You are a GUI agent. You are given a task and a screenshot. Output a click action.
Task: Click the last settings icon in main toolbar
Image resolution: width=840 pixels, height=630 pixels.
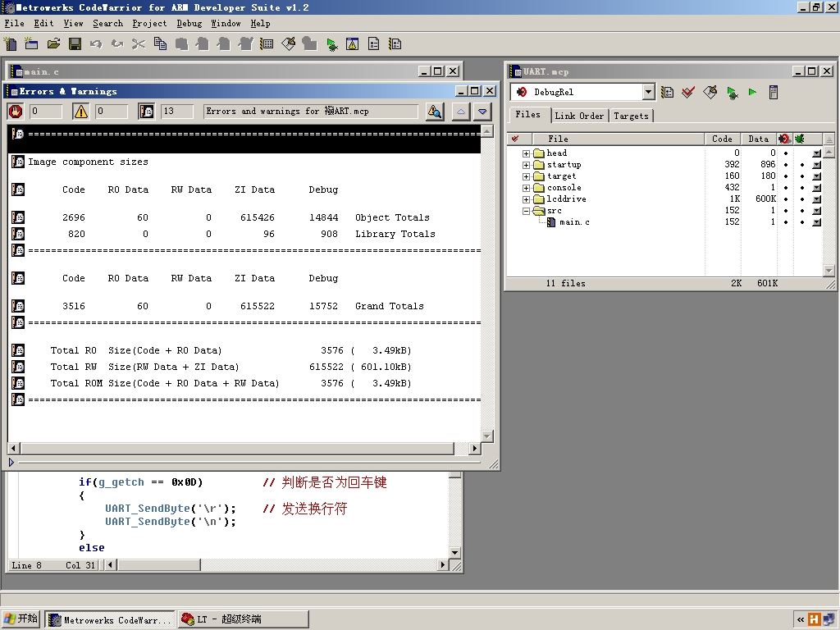tap(395, 44)
